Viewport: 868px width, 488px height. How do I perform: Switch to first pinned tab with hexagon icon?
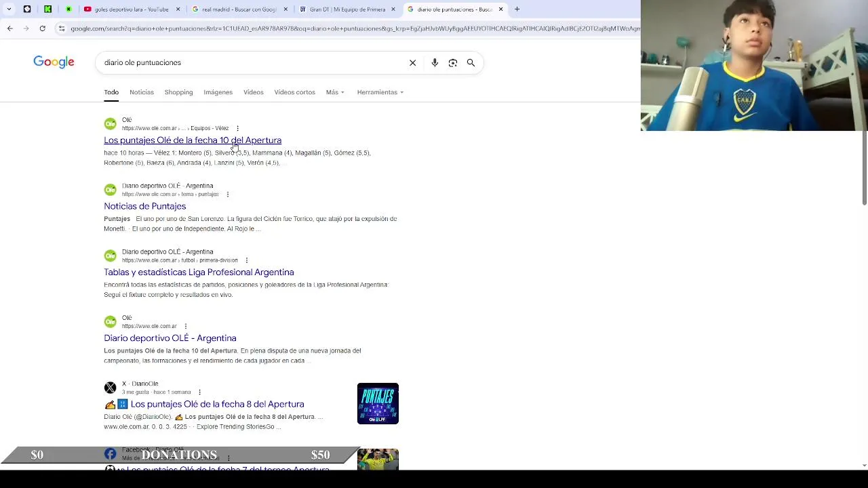tap(27, 9)
